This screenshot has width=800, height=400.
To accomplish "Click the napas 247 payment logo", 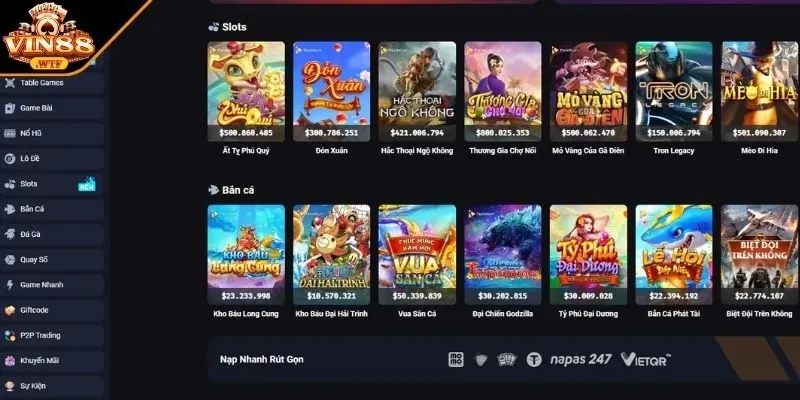I will pos(581,359).
